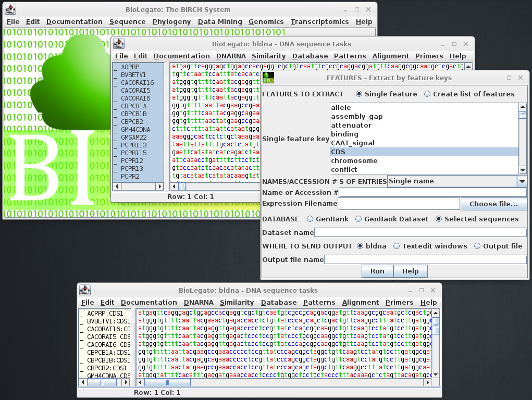532x400 pixels.
Task: Click the Output file name field
Action: click(x=426, y=259)
